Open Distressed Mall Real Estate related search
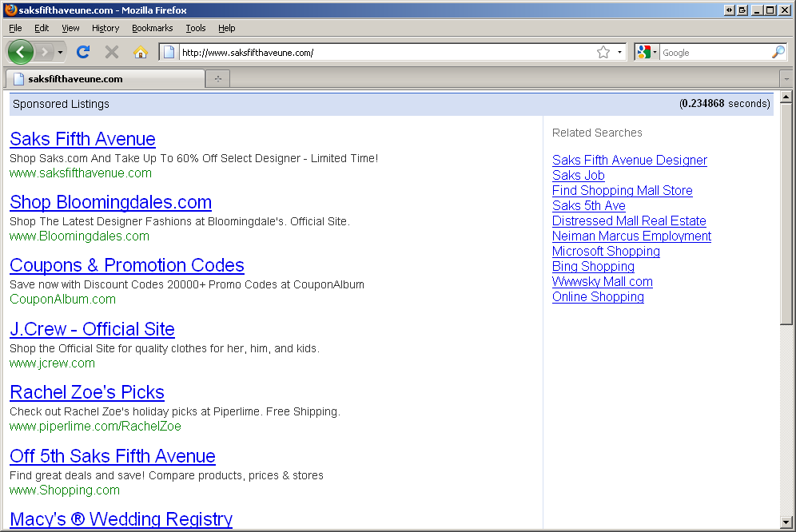The height and width of the screenshot is (532, 796). pyautogui.click(x=629, y=220)
